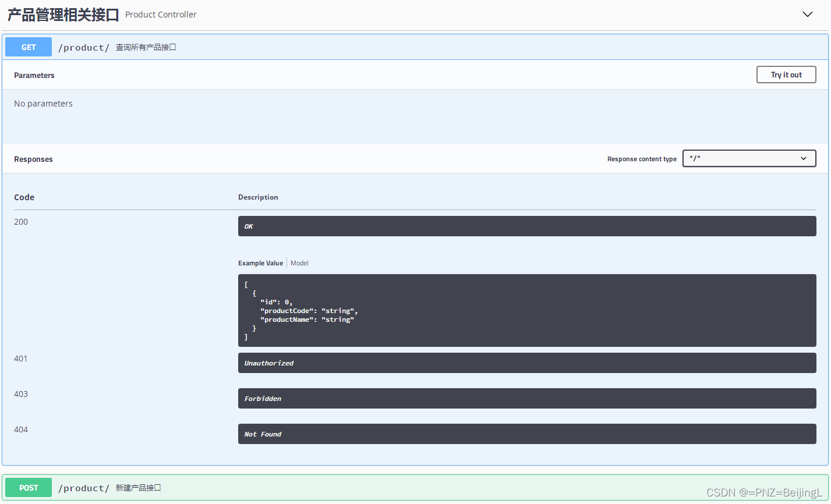Click the 200 response code
Image resolution: width=831 pixels, height=504 pixels.
click(x=21, y=222)
